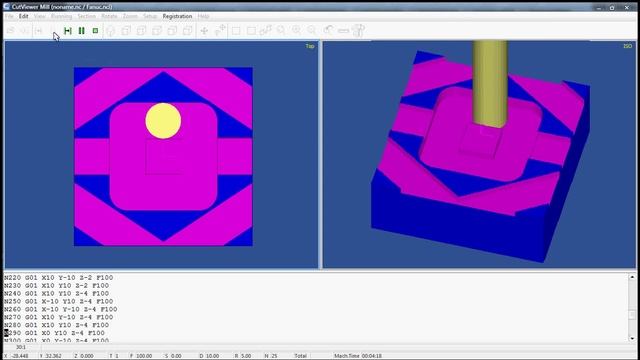
Task: Click the G-code scrollbar up arrow
Action: click(x=632, y=277)
